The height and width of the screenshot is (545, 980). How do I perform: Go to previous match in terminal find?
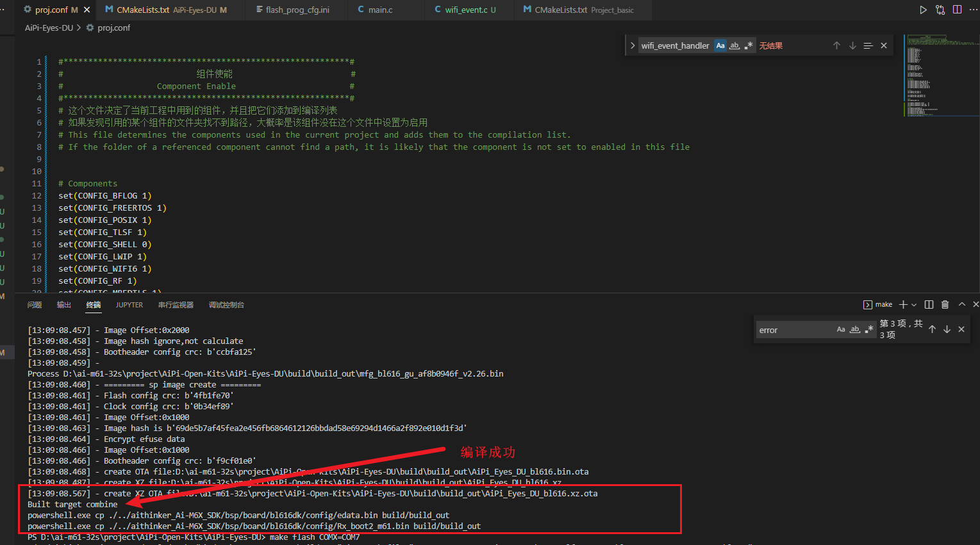pyautogui.click(x=932, y=329)
